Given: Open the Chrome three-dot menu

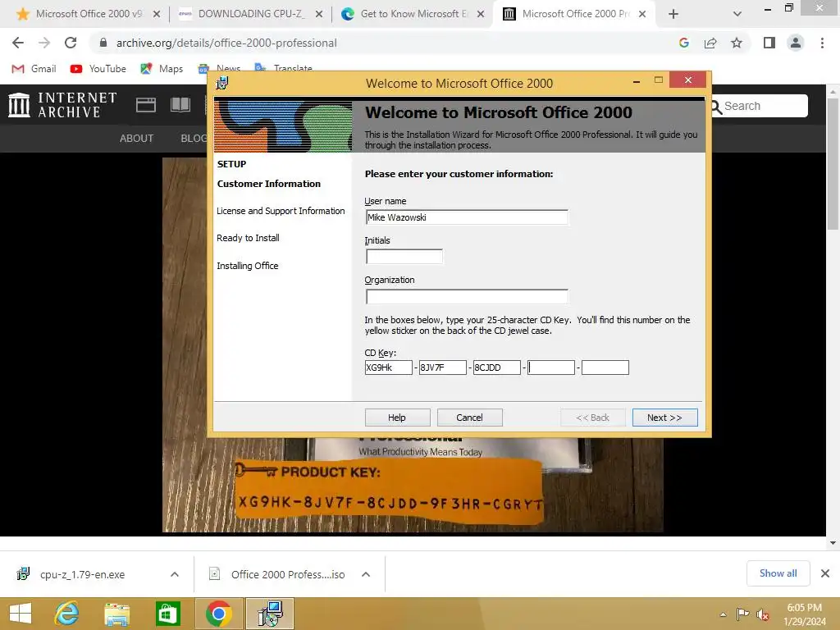Looking at the screenshot, I should coord(822,43).
